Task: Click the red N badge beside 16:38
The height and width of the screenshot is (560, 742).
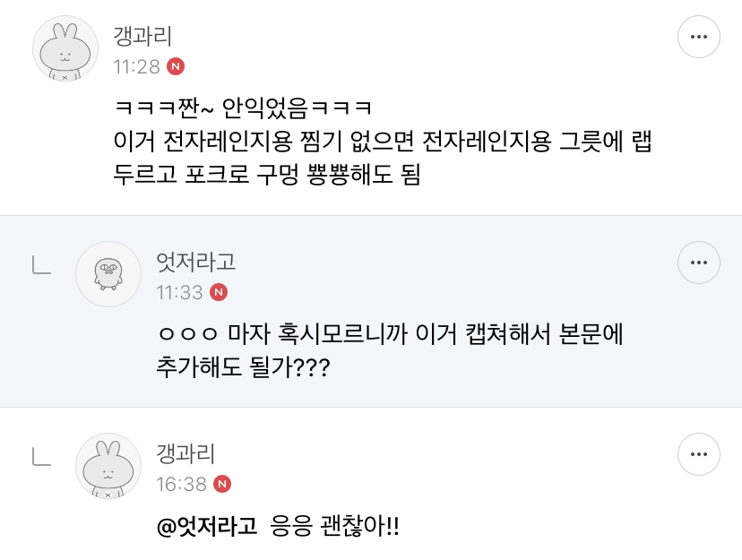Action: [222, 484]
